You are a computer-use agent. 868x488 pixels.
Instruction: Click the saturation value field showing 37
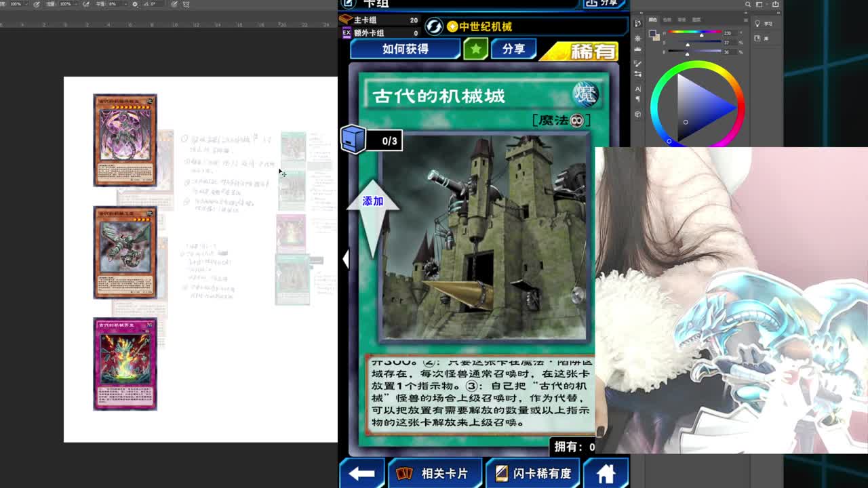(x=729, y=43)
